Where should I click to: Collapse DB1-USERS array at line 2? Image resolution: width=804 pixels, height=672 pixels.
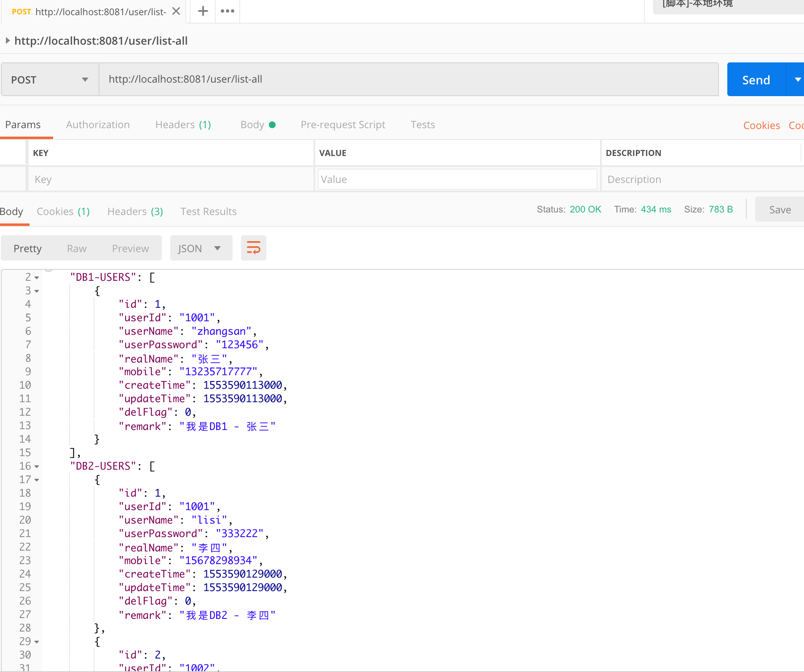tap(37, 278)
